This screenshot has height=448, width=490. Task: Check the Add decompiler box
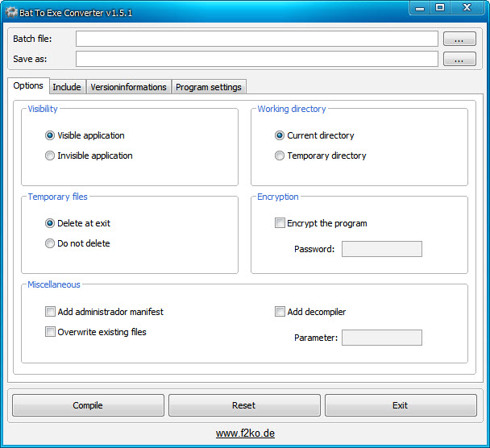280,312
